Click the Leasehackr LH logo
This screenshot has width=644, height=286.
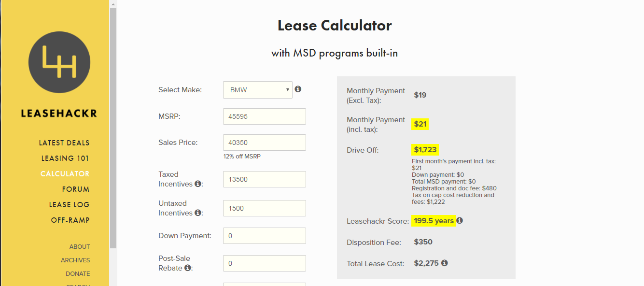tap(59, 62)
